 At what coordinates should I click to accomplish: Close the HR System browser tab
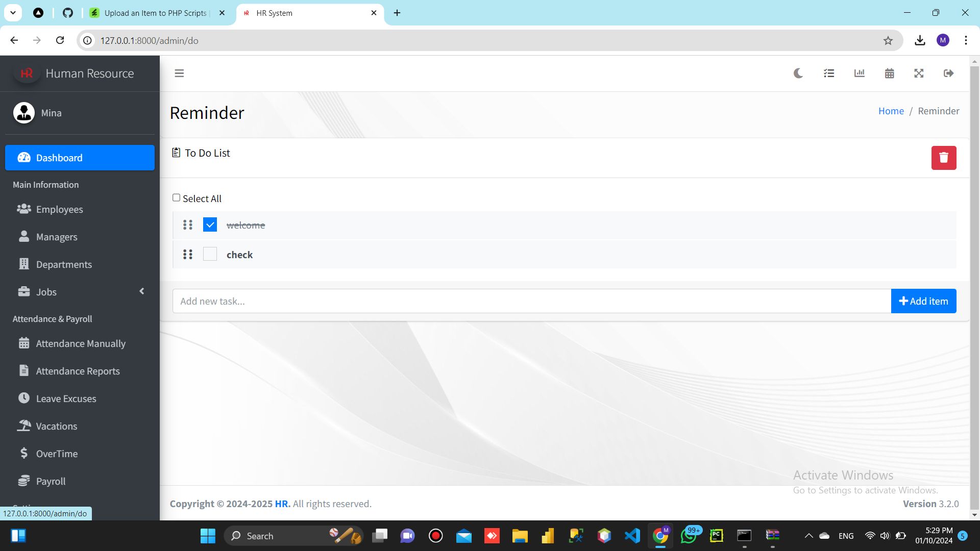[374, 13]
